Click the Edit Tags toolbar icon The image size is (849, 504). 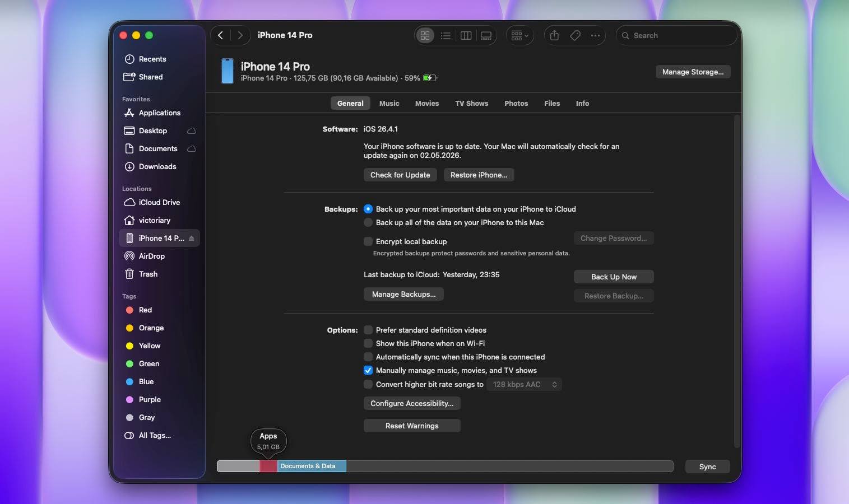click(x=575, y=35)
